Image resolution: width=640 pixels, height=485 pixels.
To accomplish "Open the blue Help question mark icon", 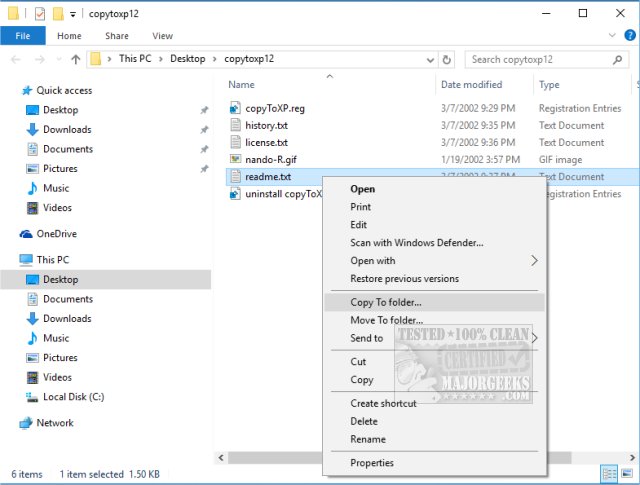I will pyautogui.click(x=630, y=35).
